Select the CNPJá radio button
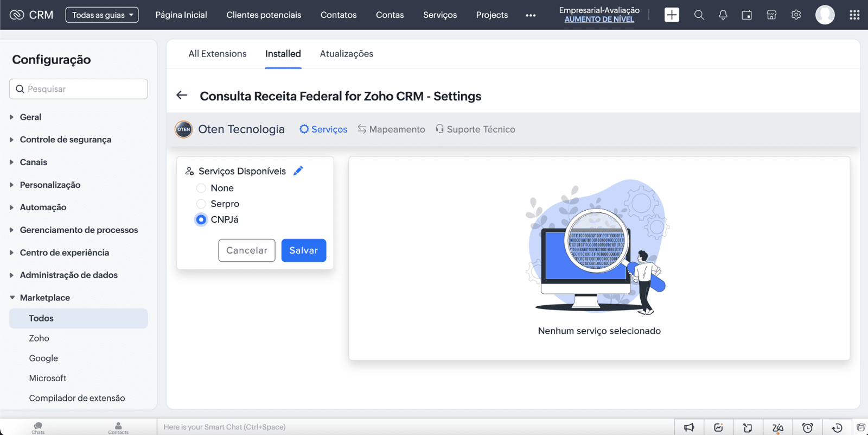868x435 pixels. [201, 220]
